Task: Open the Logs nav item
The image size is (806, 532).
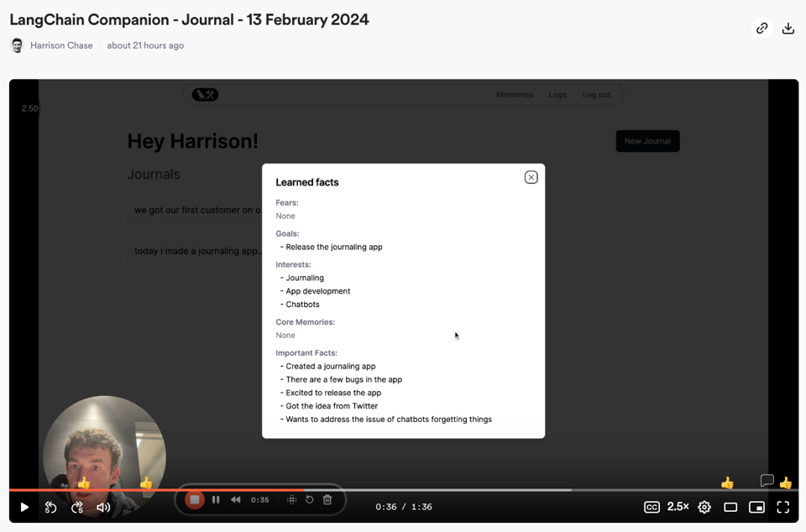Action: 557,95
